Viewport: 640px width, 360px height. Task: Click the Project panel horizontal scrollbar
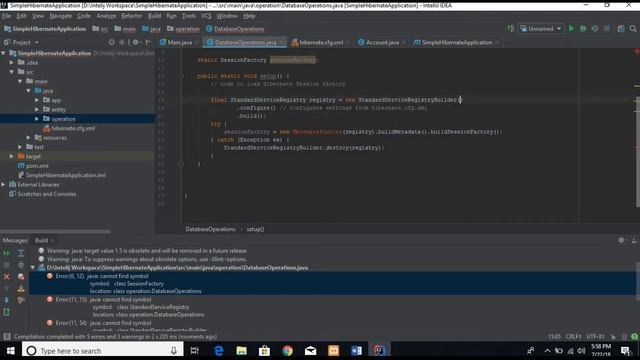(55, 231)
